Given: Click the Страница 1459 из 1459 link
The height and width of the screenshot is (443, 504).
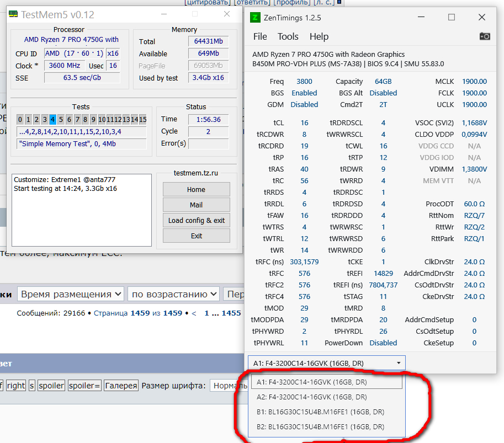Looking at the screenshot, I should (x=138, y=313).
